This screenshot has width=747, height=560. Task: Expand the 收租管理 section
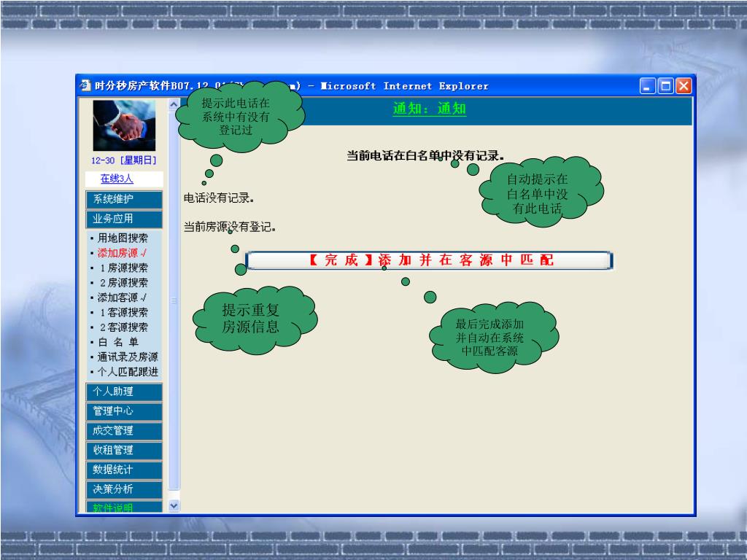124,450
